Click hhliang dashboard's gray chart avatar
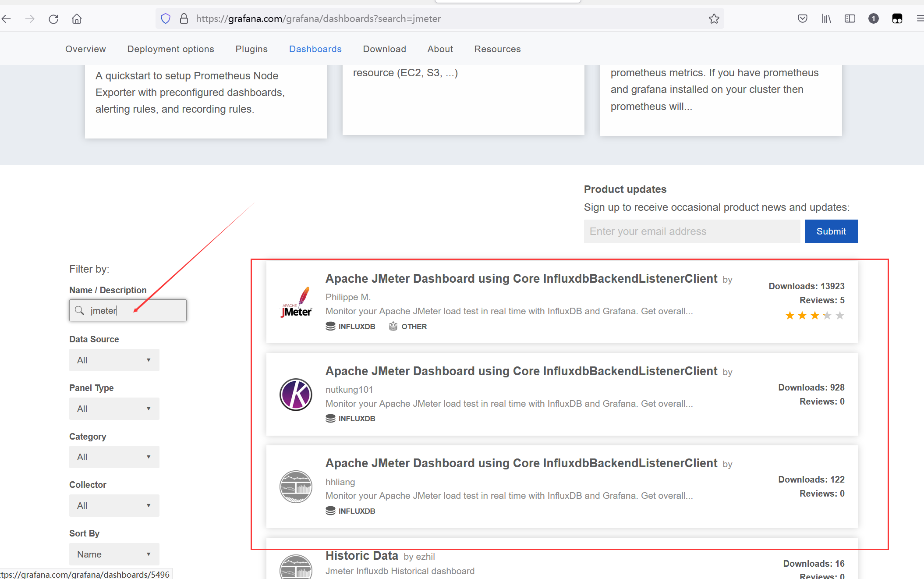The image size is (924, 579). point(296,487)
